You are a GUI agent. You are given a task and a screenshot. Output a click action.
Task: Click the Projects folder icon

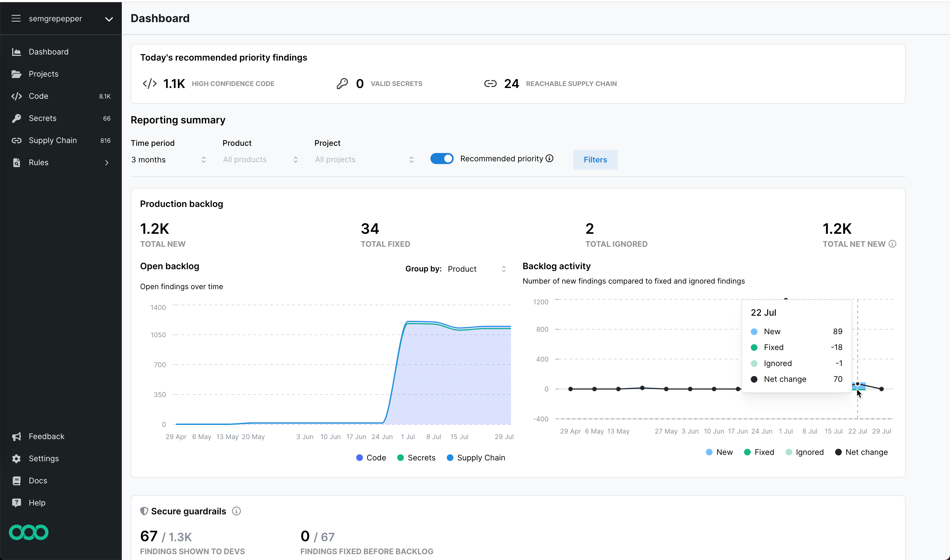16,74
